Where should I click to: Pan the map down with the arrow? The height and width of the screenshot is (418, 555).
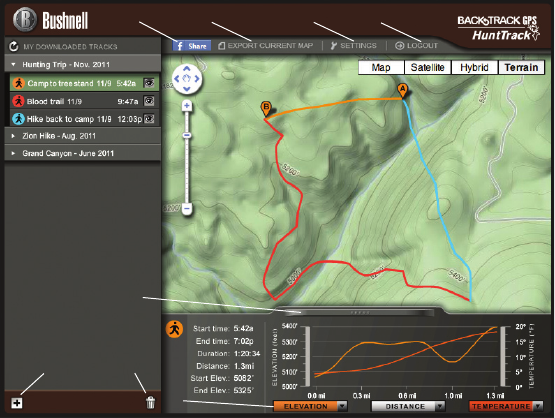click(187, 89)
